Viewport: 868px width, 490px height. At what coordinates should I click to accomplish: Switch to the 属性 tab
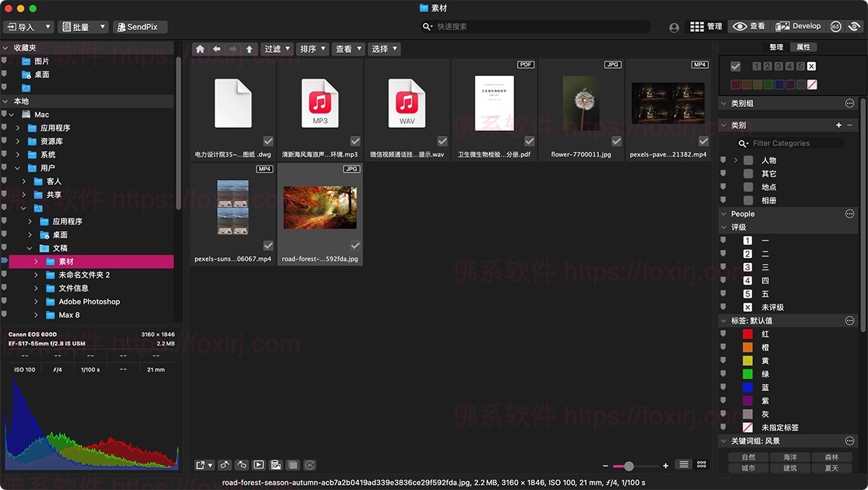coord(804,46)
